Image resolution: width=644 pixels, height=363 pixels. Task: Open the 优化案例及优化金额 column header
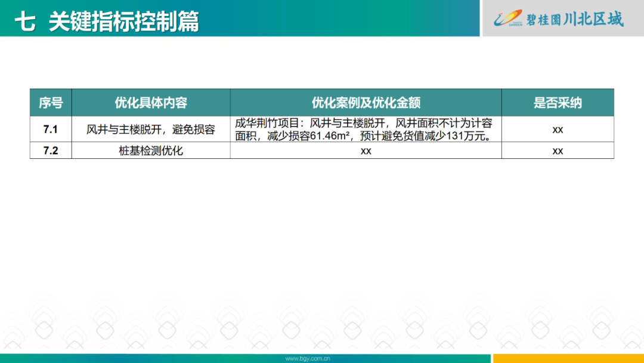point(366,102)
